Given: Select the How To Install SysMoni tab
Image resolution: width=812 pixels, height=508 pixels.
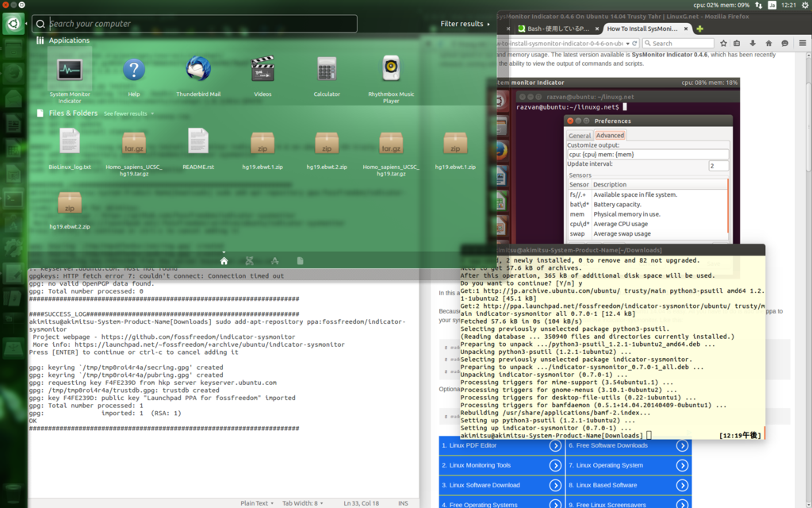Looking at the screenshot, I should point(642,29).
